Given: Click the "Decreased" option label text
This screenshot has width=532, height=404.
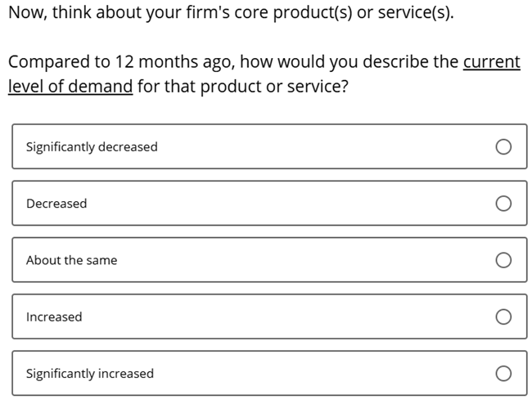Looking at the screenshot, I should click(x=56, y=204).
